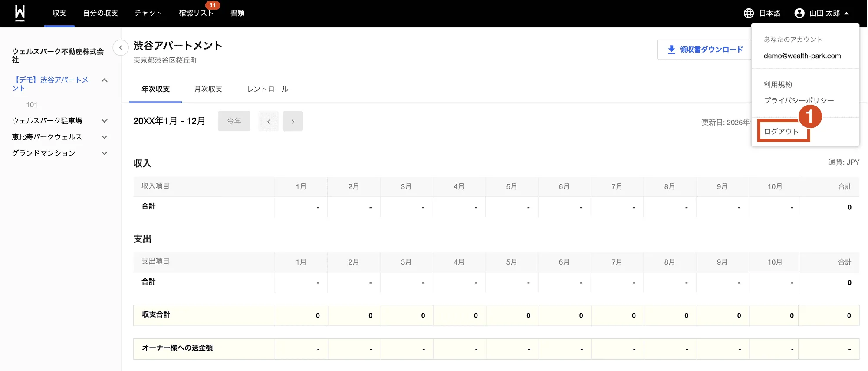Open 確認リスト with 11 notifications
The image size is (868, 371).
[196, 13]
